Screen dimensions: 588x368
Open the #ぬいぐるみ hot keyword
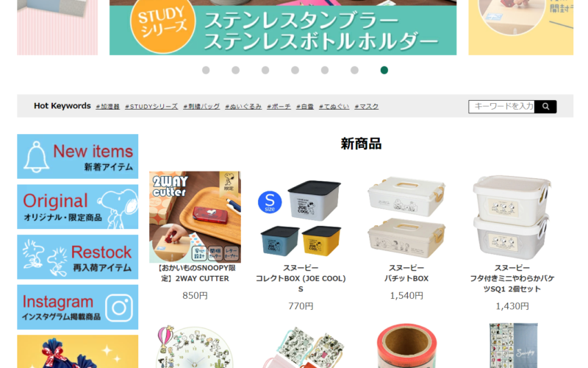pyautogui.click(x=243, y=107)
